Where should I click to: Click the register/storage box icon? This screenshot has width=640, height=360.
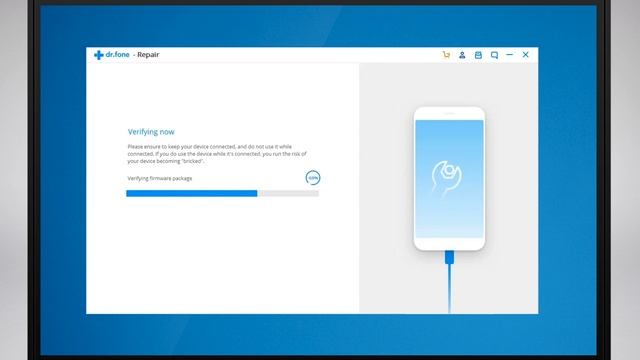478,55
